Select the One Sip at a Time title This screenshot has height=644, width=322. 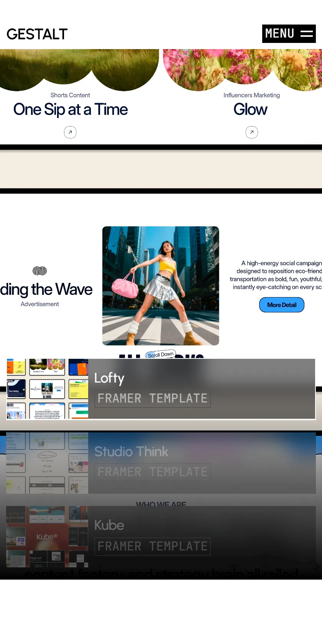coord(71,110)
